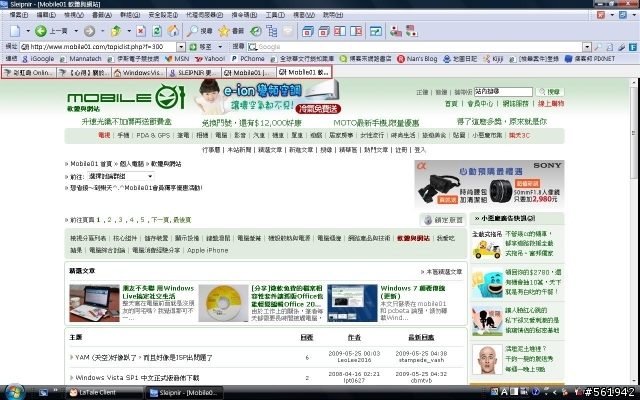Open the Kijiji bookmark link

493,59
